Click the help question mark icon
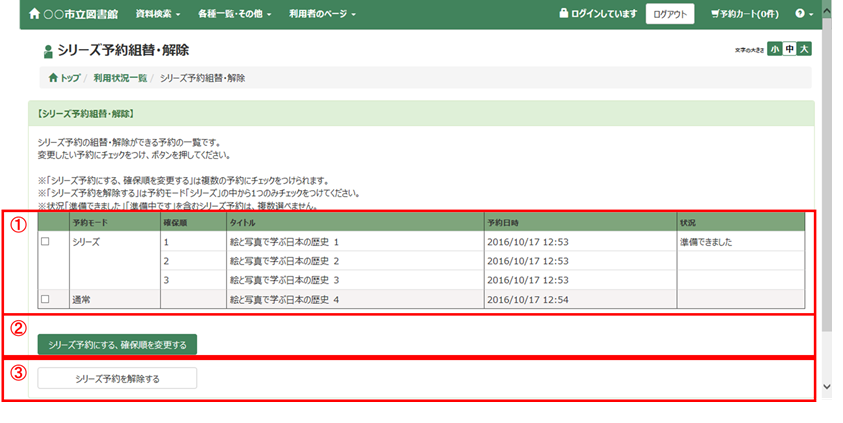Screen dimensions: 843x423 [799, 15]
